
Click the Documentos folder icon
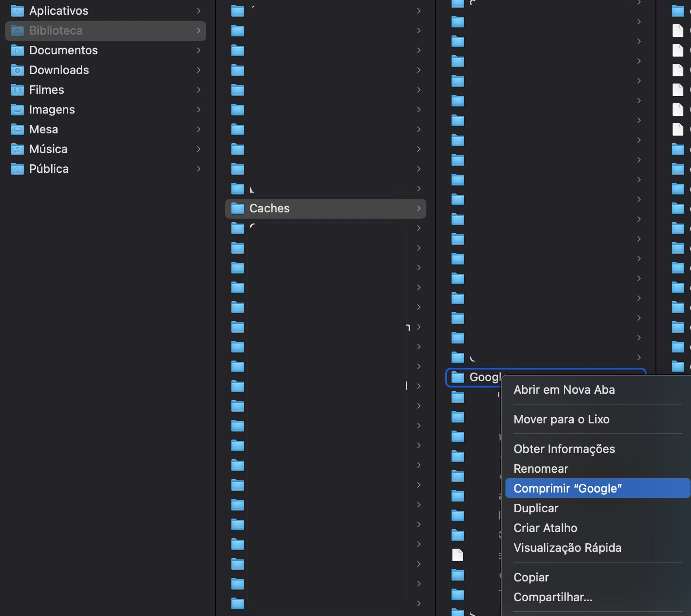click(x=17, y=50)
